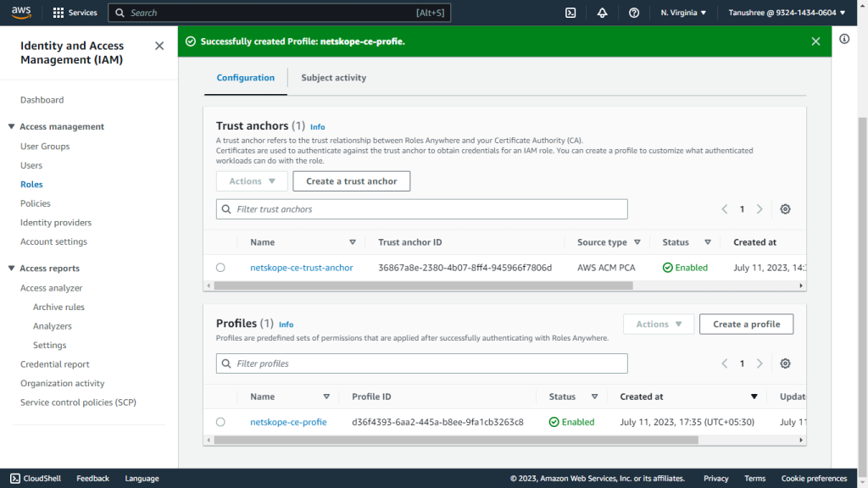The image size is (868, 488).
Task: Sort trust anchors by Name
Action: [352, 242]
